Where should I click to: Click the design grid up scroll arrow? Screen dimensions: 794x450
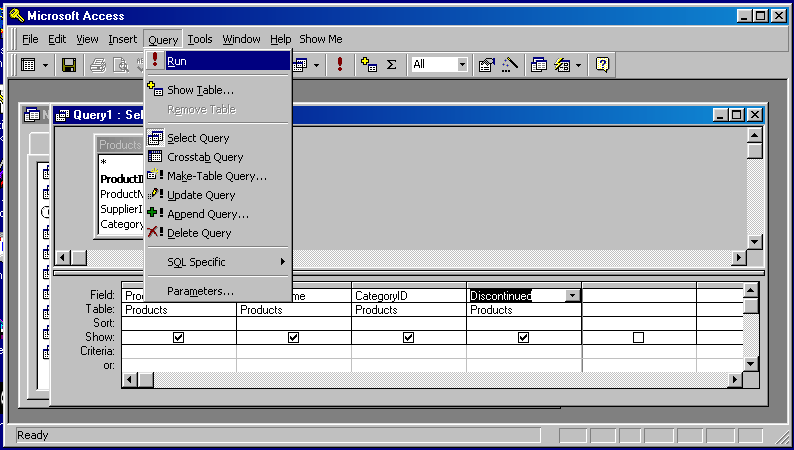[750, 291]
